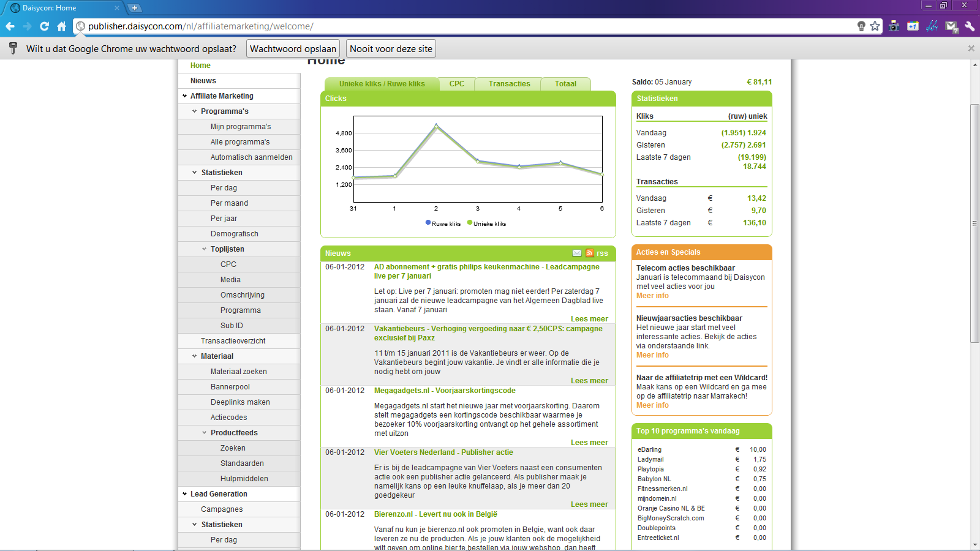Select the Unieke kliks / Ruwe kliks tab
The image size is (980, 551).
tap(382, 84)
